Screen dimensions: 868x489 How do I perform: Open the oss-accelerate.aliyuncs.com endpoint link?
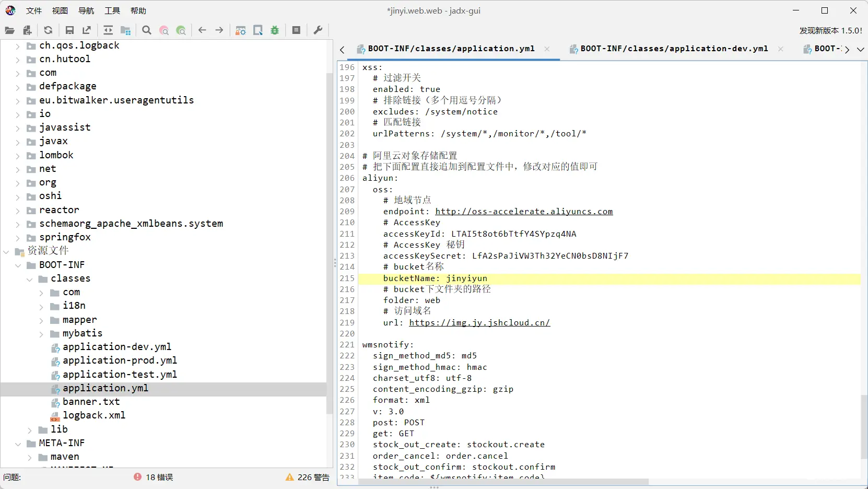tap(524, 212)
